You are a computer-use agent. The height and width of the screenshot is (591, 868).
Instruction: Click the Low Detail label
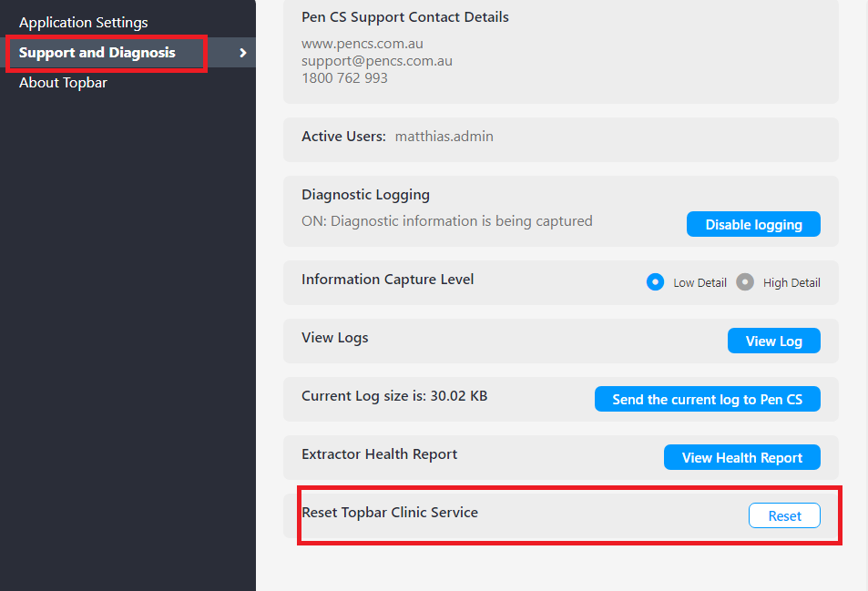700,283
